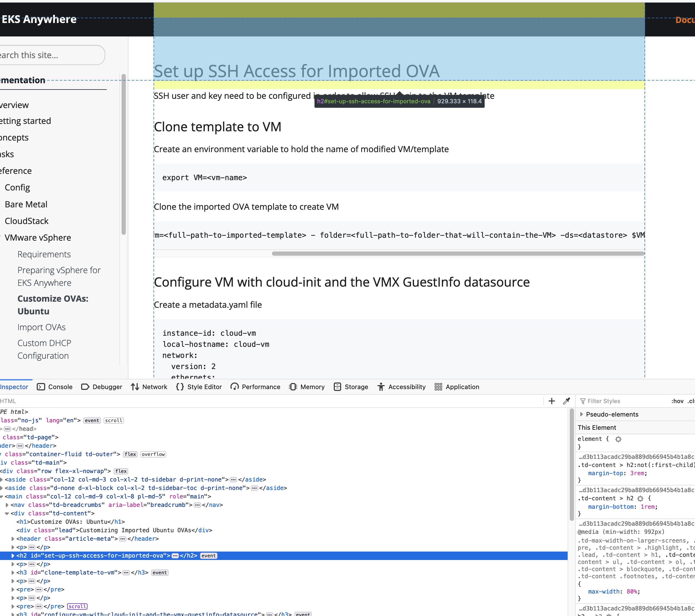Open the Network monitor panel icon
Viewport: 695px width, 616px height.
point(135,387)
